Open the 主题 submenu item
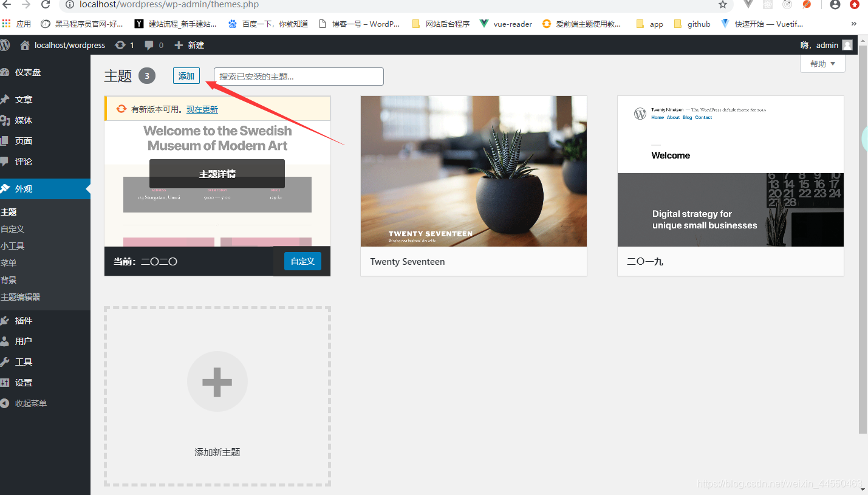868x495 pixels. pyautogui.click(x=9, y=212)
